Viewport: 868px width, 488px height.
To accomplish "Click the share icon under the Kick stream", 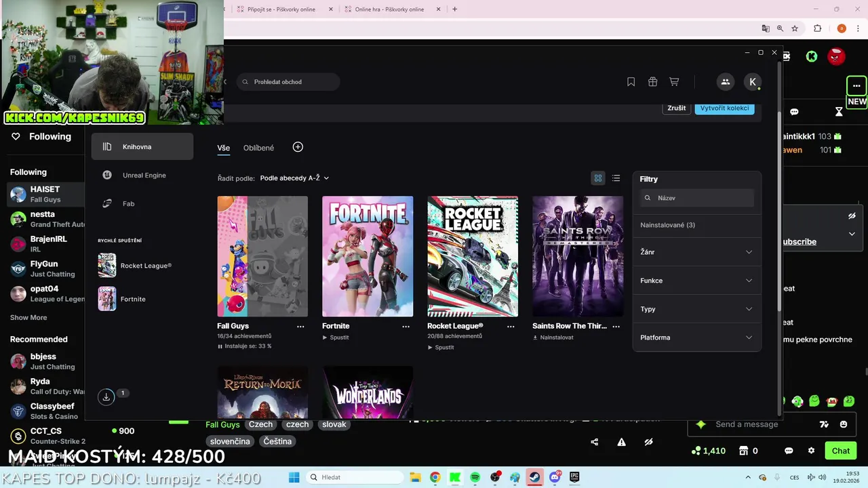I will (x=595, y=442).
